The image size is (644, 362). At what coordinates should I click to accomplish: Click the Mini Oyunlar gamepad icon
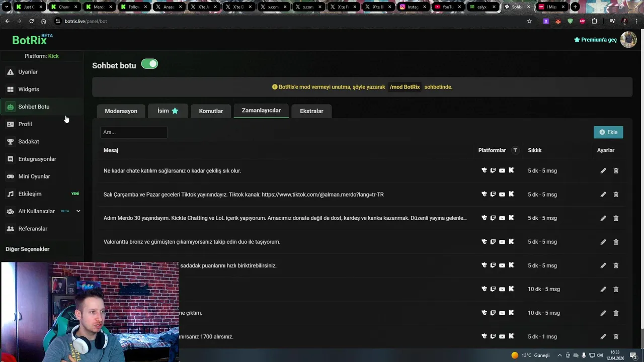10,176
